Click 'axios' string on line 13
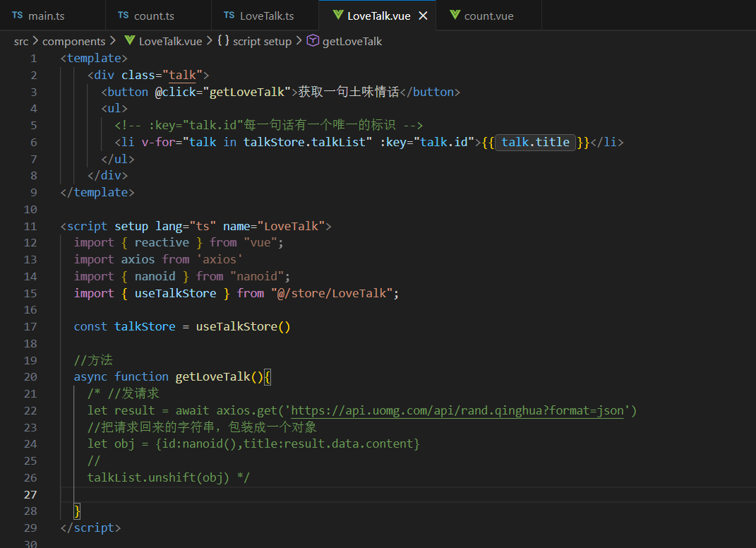This screenshot has height=548, width=756. tap(220, 260)
